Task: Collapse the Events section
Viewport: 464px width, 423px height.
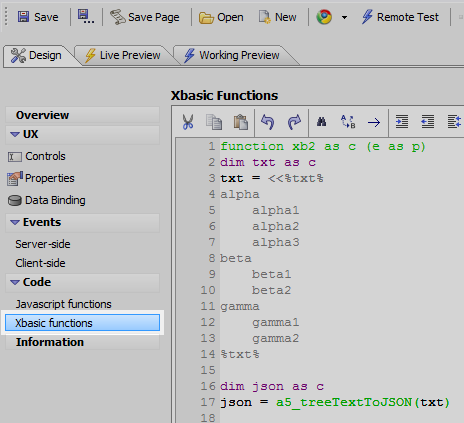Action: 15,222
